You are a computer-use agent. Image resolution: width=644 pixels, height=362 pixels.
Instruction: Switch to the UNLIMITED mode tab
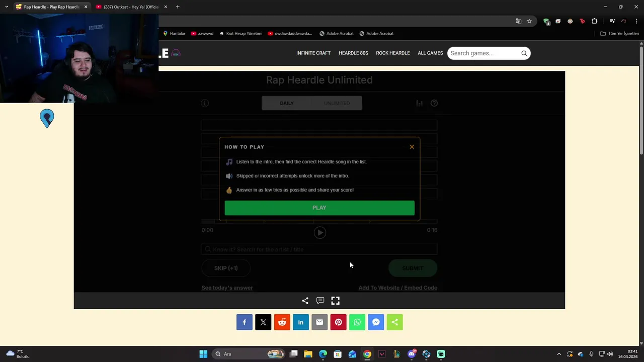(x=337, y=103)
